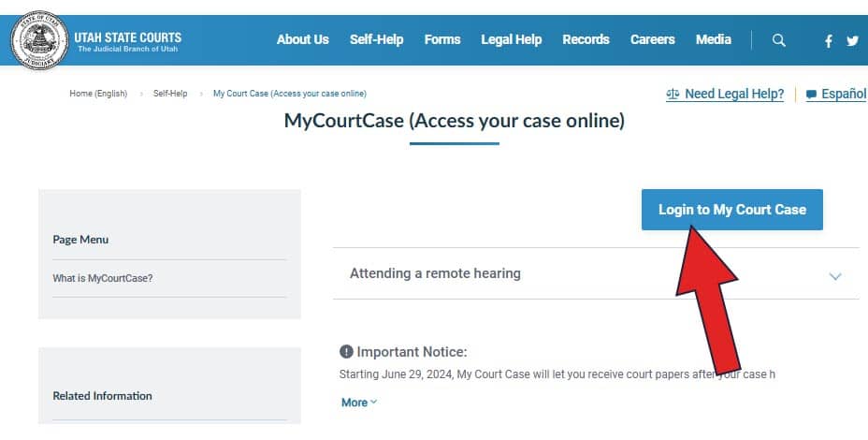The height and width of the screenshot is (440, 868).
Task: Expand the More notice text
Action: (359, 403)
